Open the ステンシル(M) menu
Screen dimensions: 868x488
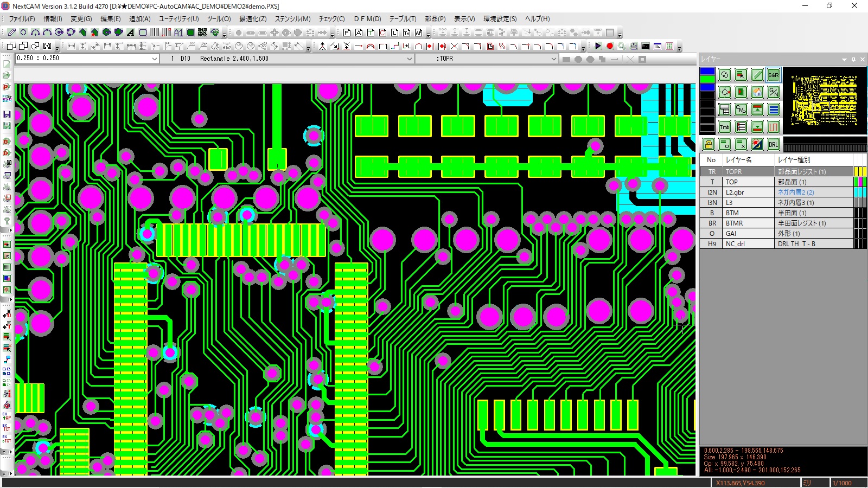[292, 18]
